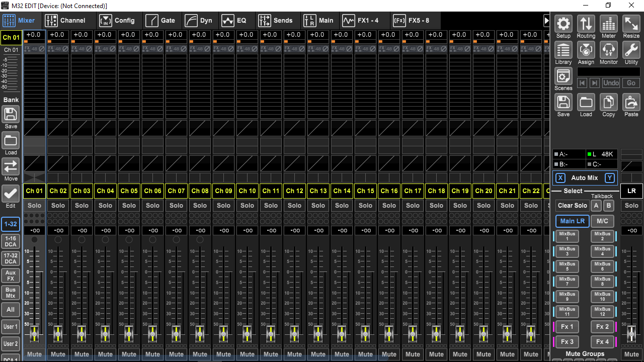644x362 pixels.
Task: Open the Setup gear icon
Action: point(563,24)
